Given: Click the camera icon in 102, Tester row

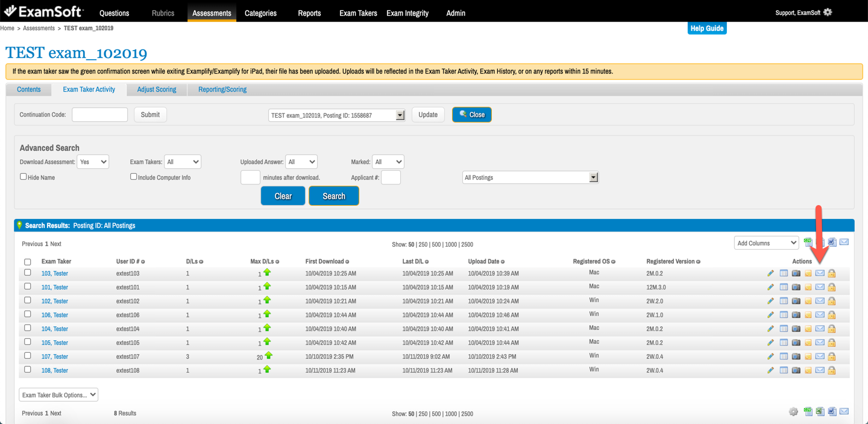Looking at the screenshot, I should pyautogui.click(x=796, y=301).
